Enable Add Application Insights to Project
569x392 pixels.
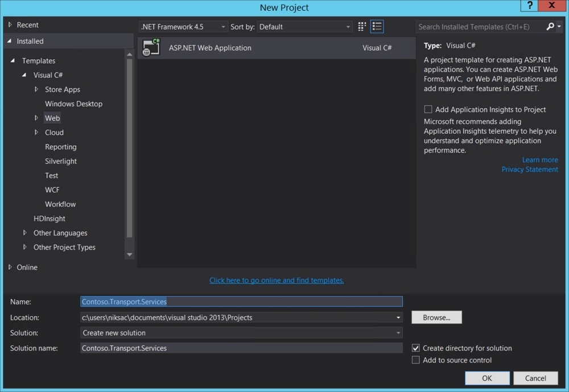click(428, 109)
